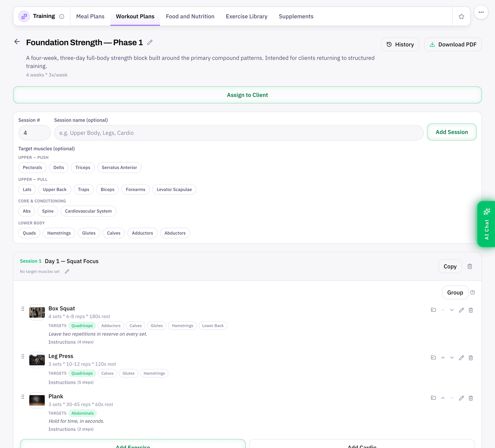
Task: Open the three-dots more options menu
Action: [x=481, y=12]
